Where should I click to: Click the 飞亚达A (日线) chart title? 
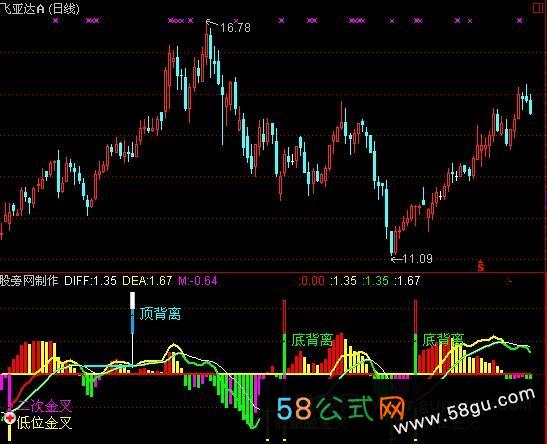point(39,8)
